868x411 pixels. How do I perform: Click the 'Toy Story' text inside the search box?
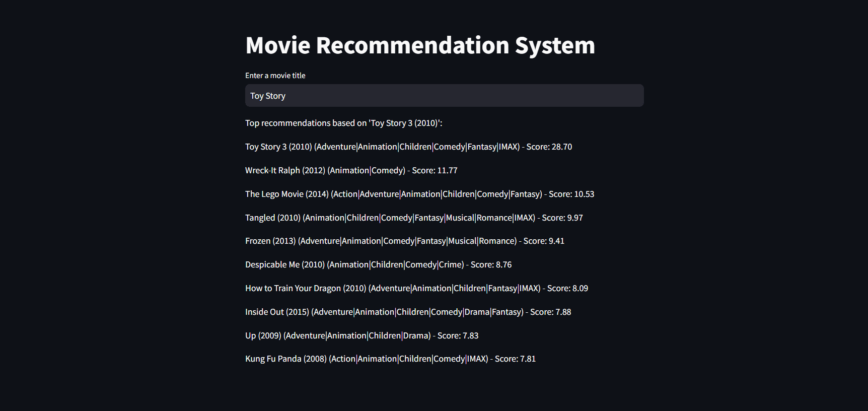click(x=267, y=95)
